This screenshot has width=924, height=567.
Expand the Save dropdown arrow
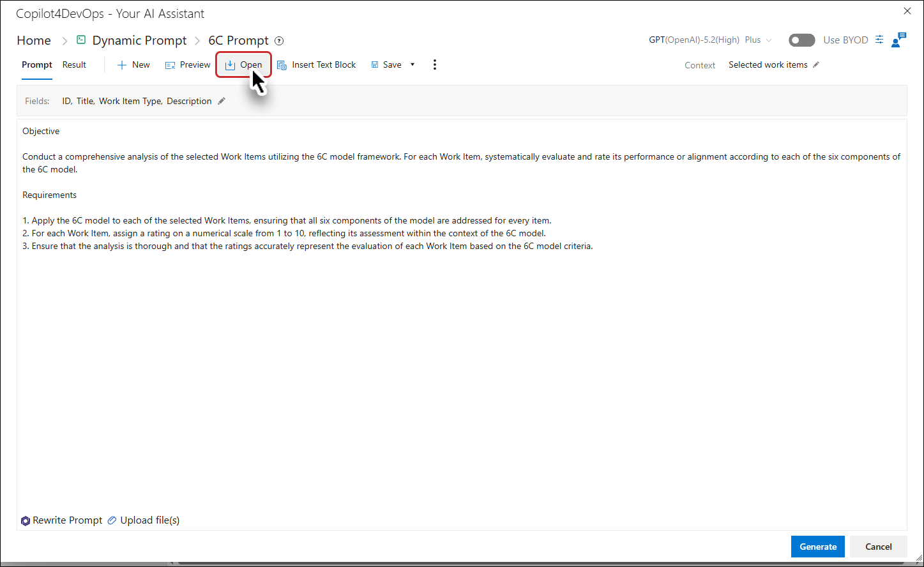click(x=413, y=64)
